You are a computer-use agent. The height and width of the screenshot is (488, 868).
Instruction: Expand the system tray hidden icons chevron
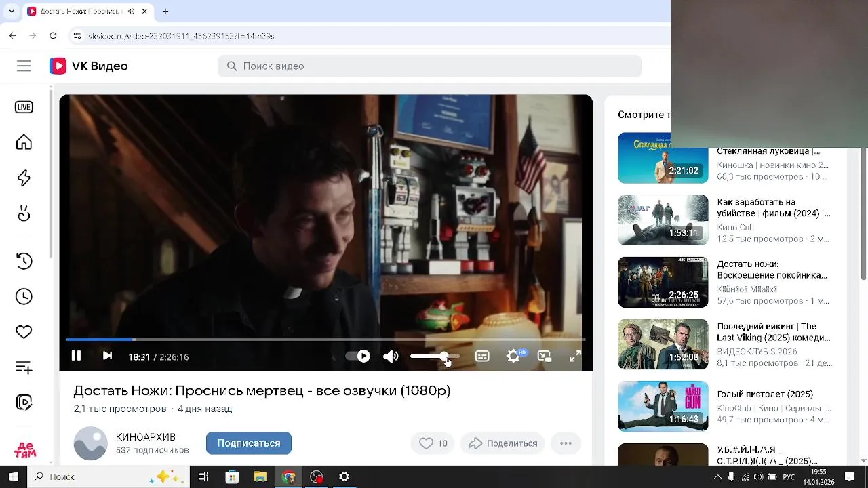pyautogui.click(x=717, y=477)
